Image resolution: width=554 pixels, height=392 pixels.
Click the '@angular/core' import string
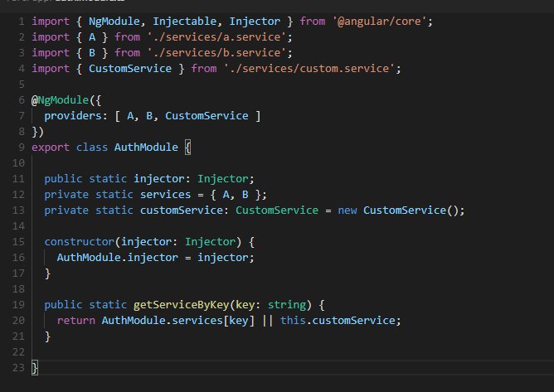tap(379, 22)
